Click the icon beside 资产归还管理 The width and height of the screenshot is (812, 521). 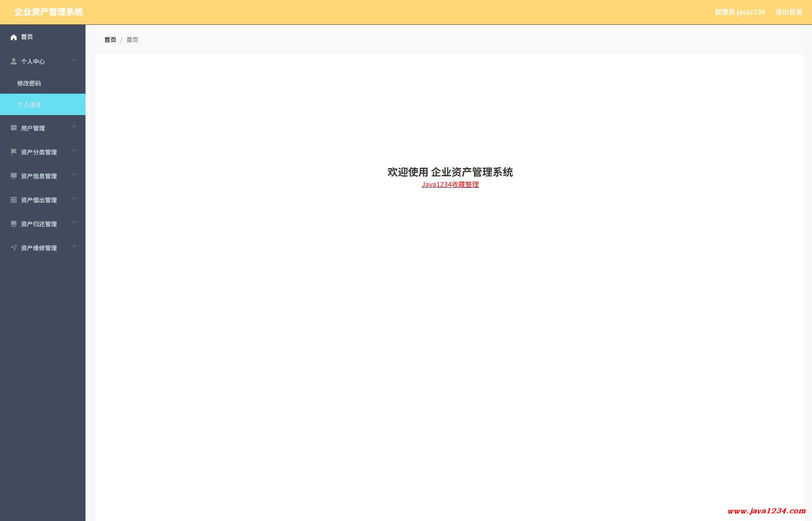coord(14,224)
